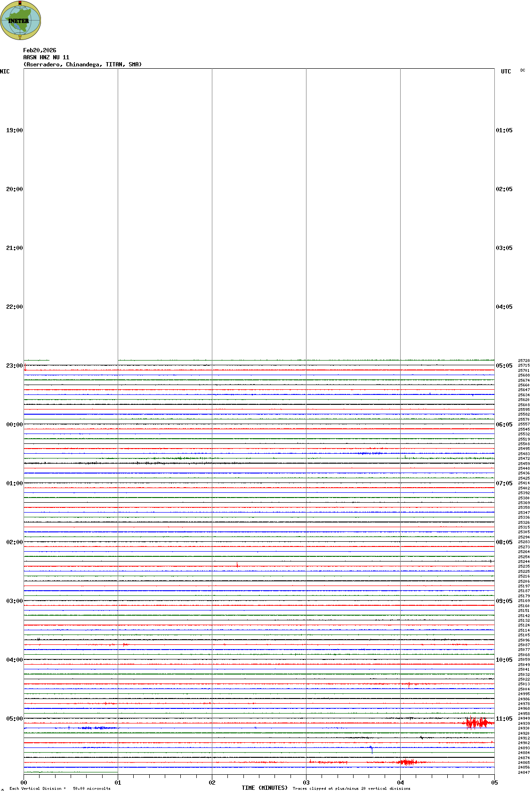Click the TIME (MINUTES) axis title
The image size is (532, 795).
tap(265, 788)
